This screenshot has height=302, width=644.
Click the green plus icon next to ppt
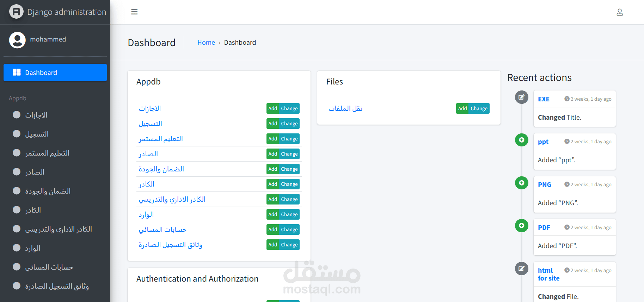click(522, 140)
